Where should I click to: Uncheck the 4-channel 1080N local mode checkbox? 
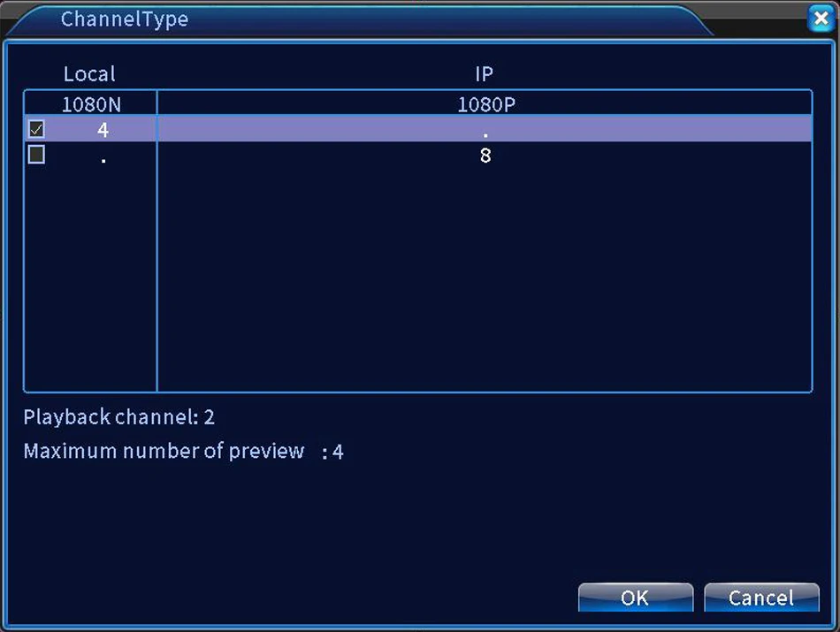point(36,129)
